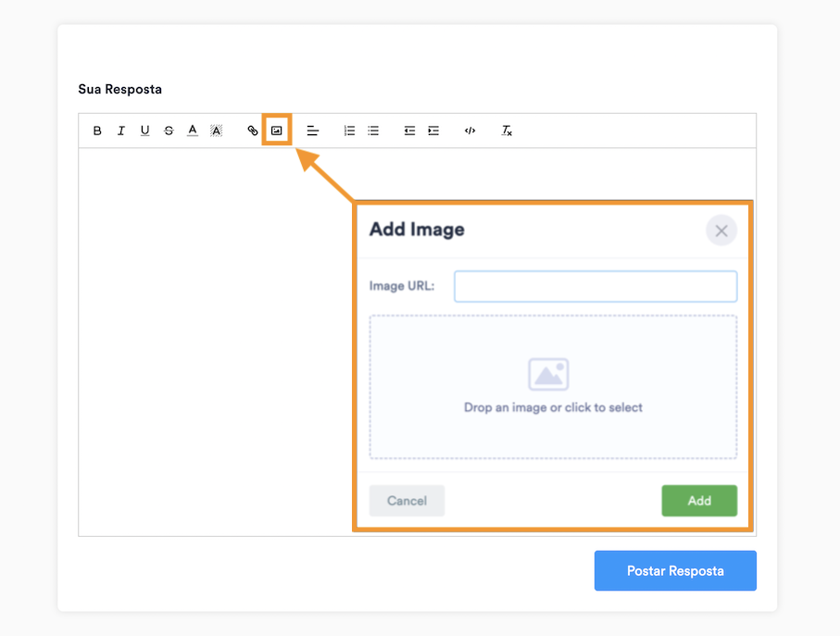Toggle underline formatting
The image size is (840, 636).
[x=145, y=131]
